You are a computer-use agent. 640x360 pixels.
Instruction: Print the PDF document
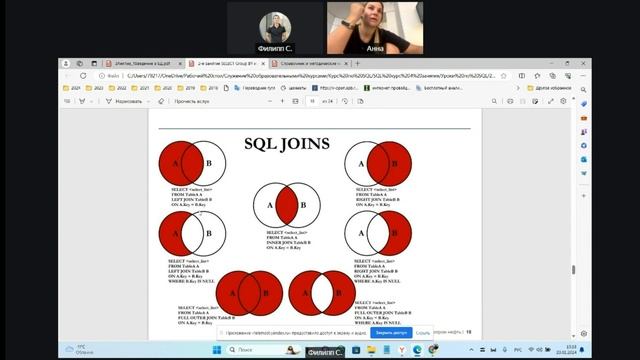coord(510,101)
